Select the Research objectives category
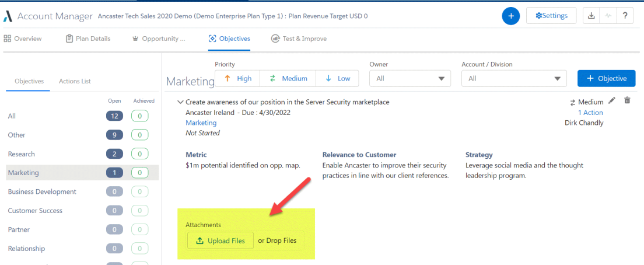 click(x=82, y=154)
